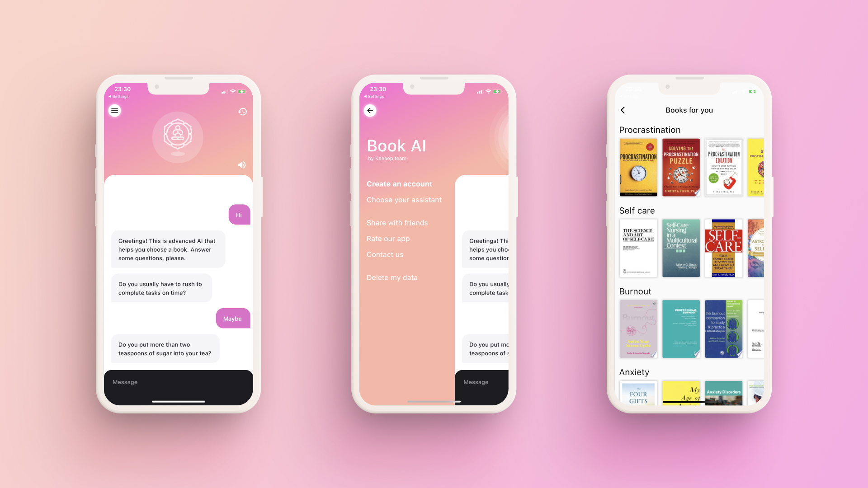Select the Burnout book category
Image resolution: width=868 pixels, height=488 pixels.
(634, 291)
